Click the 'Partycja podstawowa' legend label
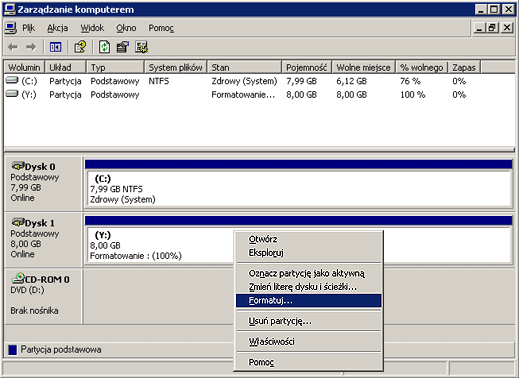The height and width of the screenshot is (378, 519). click(x=61, y=349)
